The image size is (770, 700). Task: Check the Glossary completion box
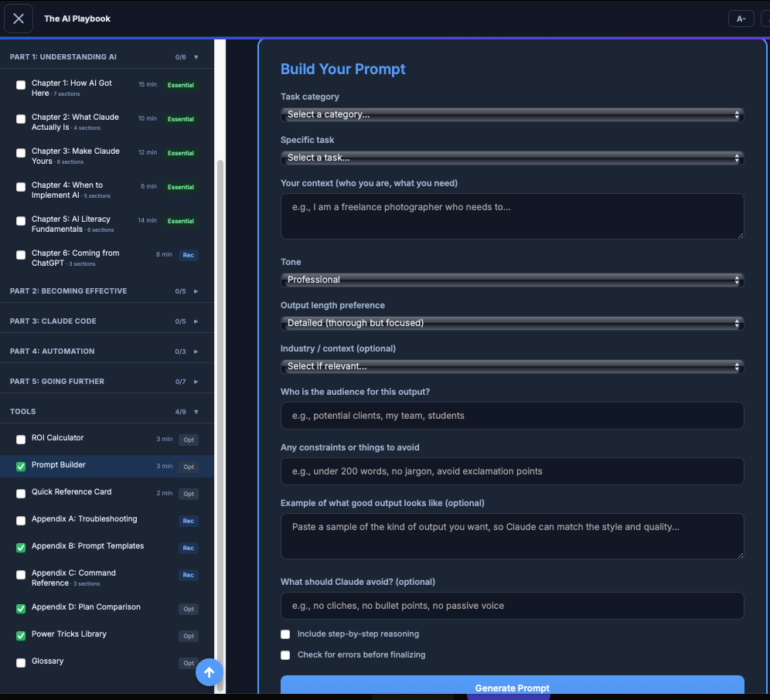[20, 661]
